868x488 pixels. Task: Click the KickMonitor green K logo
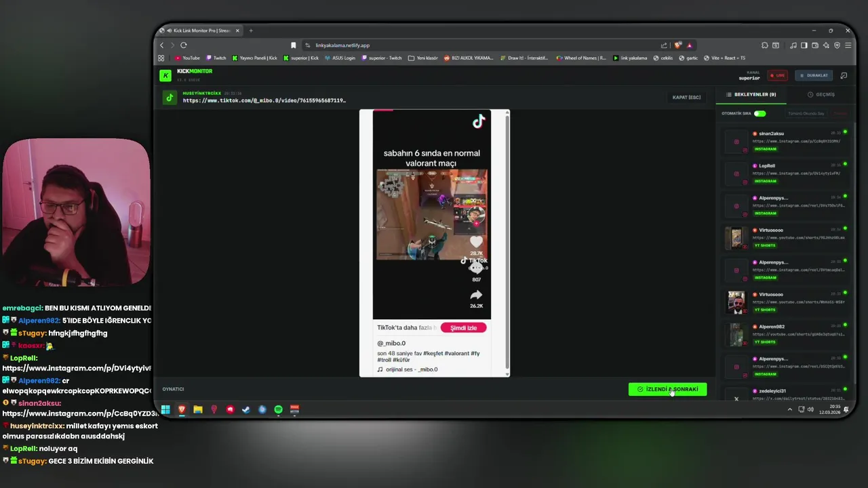coord(165,75)
